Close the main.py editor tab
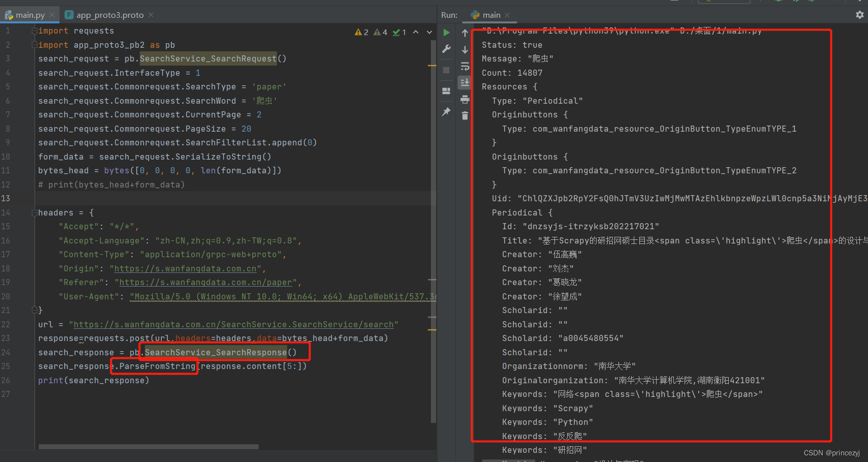868x462 pixels. (52, 15)
